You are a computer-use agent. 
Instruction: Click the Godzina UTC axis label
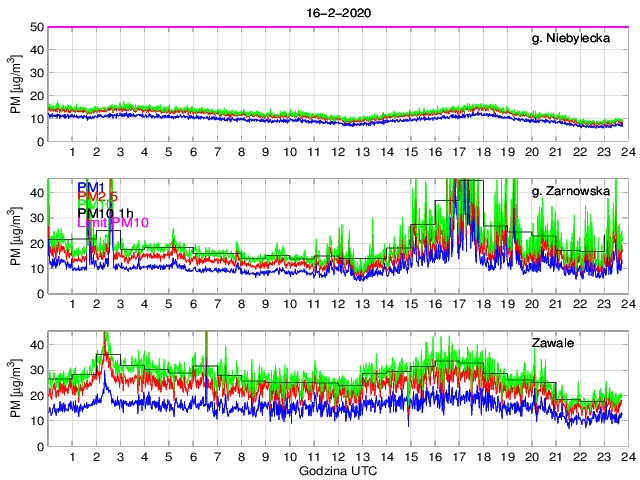[337, 470]
